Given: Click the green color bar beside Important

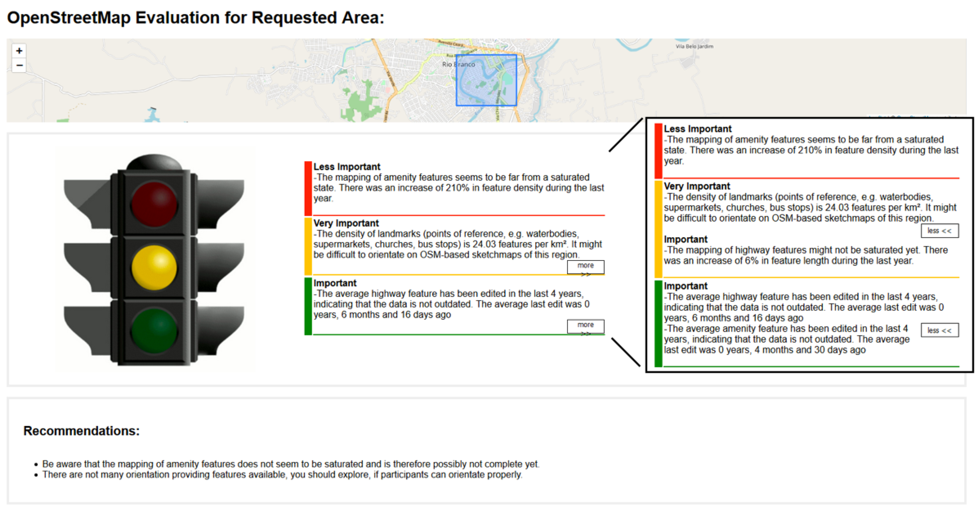Looking at the screenshot, I should (x=308, y=306).
